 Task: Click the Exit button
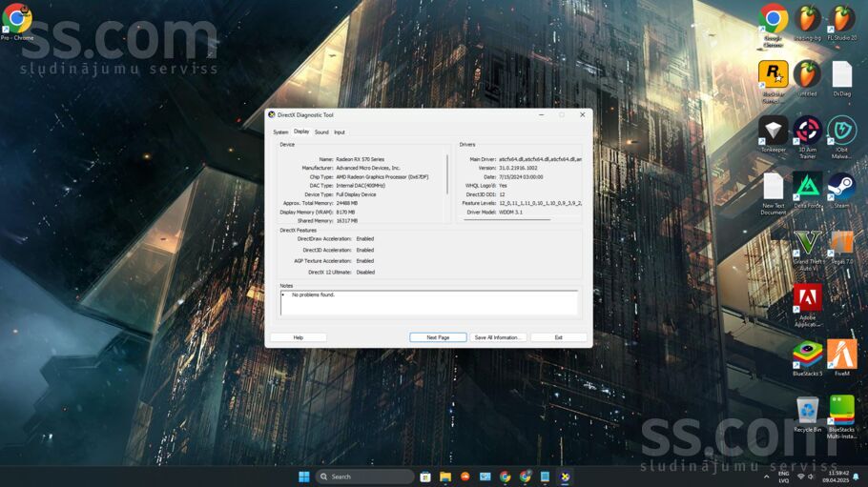pos(559,337)
